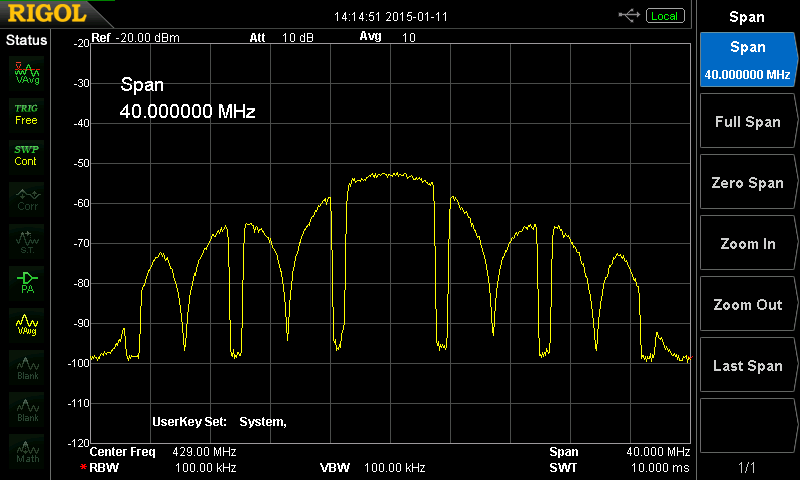
Task: Toggle the Local mode indicator
Action: pos(663,16)
